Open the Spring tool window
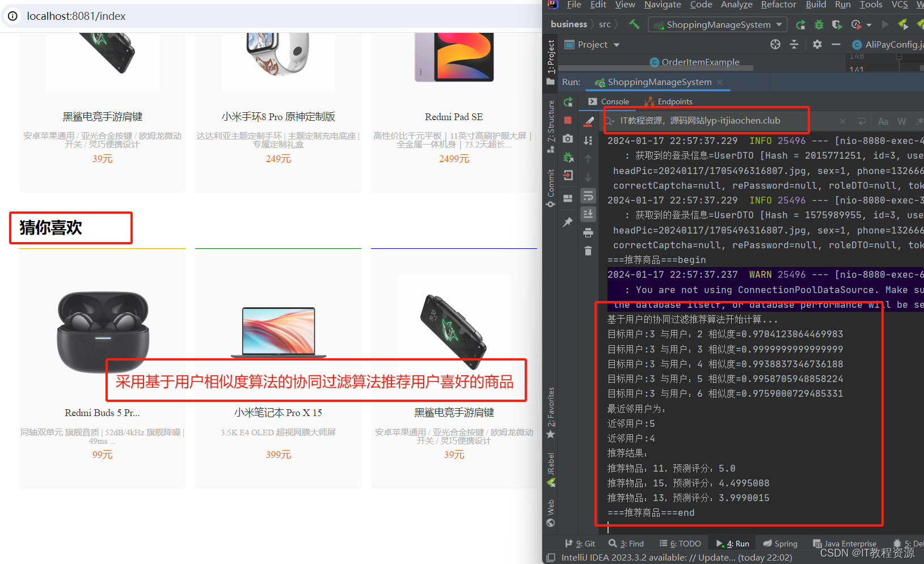This screenshot has height=564, width=924. [780, 544]
